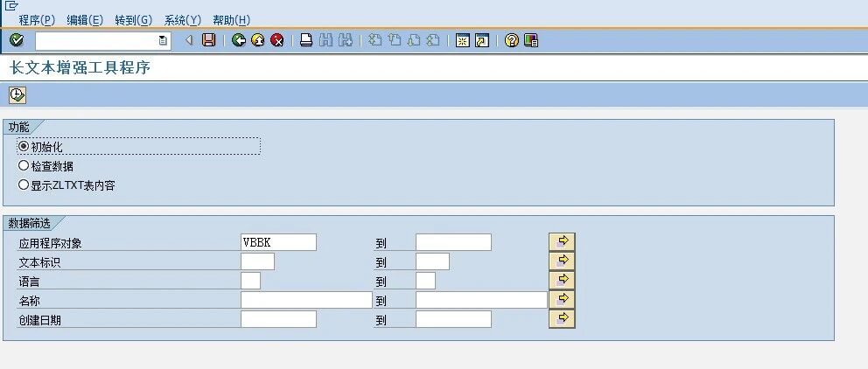Open multiple selection for 应用程序对象
The image size is (868, 369).
coord(562,241)
